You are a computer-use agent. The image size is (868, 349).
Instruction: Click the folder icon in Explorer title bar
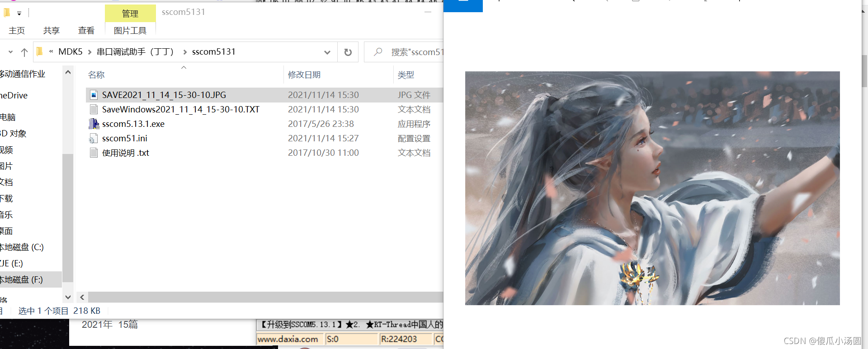tap(6, 13)
